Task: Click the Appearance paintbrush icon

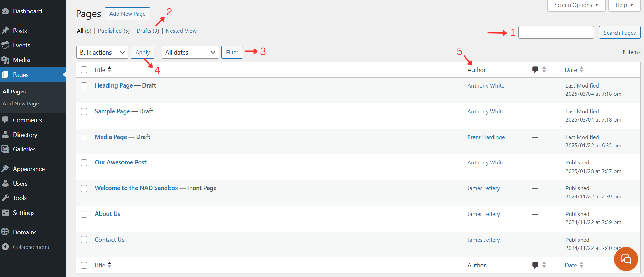Action: (x=5, y=169)
